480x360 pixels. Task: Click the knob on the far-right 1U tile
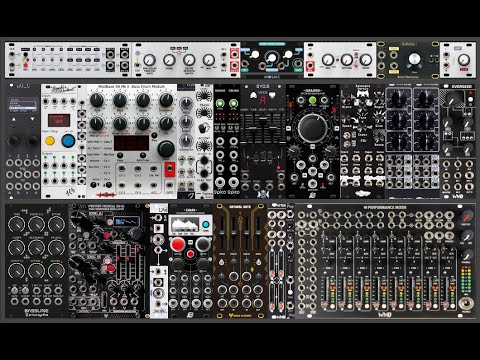click(x=464, y=60)
